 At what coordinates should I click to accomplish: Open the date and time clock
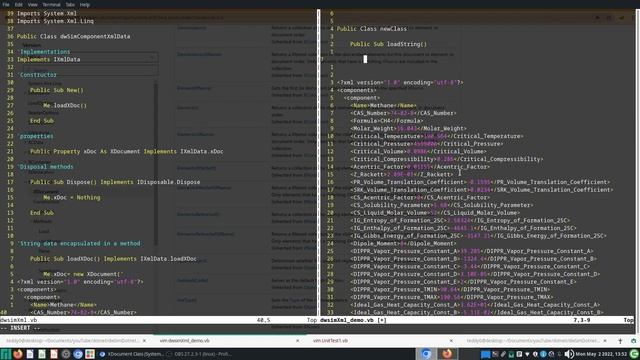coord(601,354)
